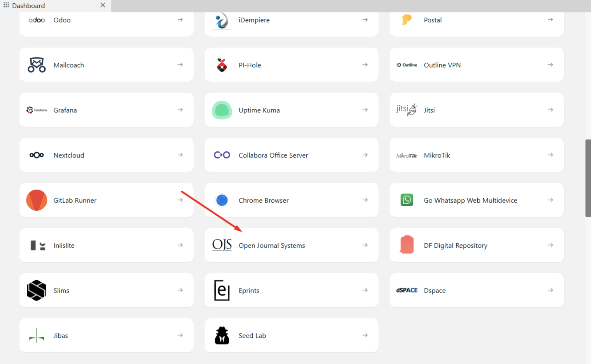Click the arrow on the Dspace card
591x364 pixels.
click(x=550, y=290)
